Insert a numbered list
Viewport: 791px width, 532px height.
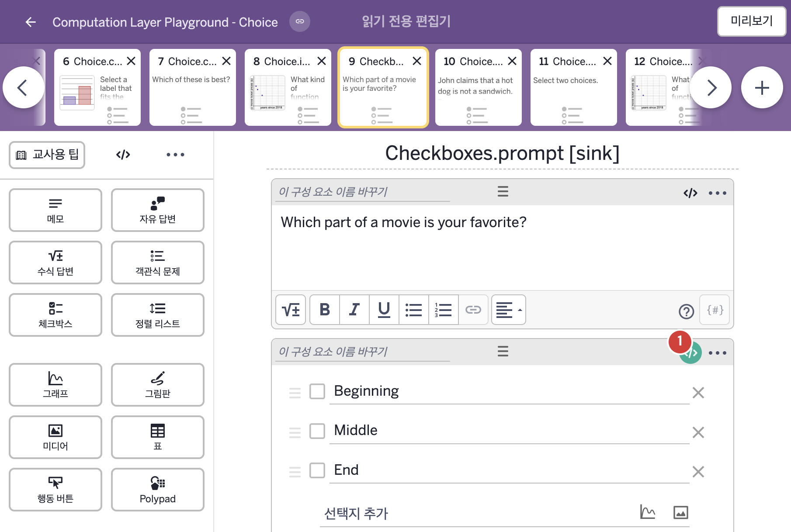coord(444,310)
